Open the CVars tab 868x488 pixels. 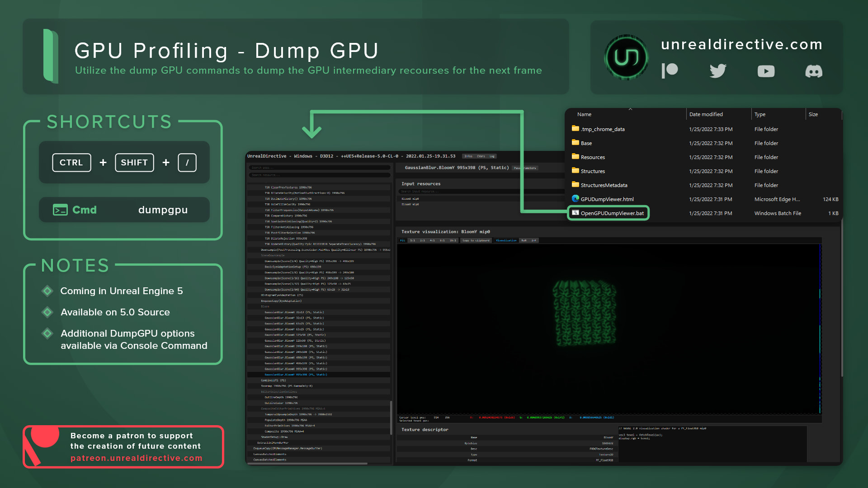481,156
